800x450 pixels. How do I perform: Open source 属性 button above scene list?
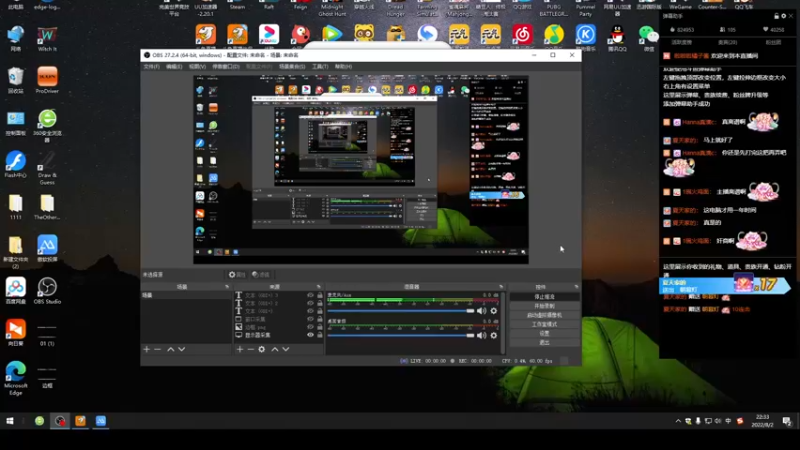coord(237,274)
